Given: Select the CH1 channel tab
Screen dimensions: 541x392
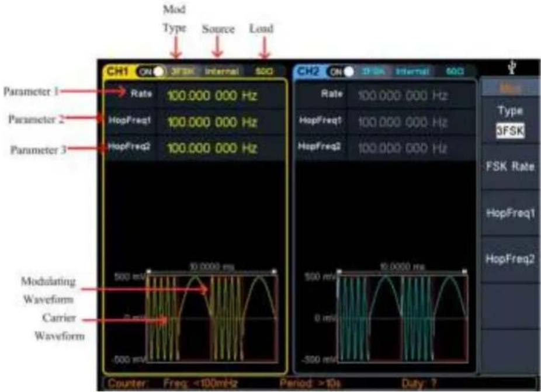Looking at the screenshot, I should [117, 71].
